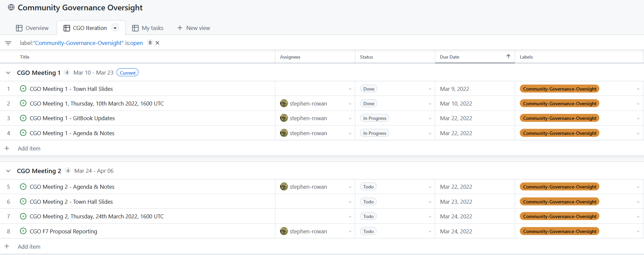Open Status dropdown for GitBook Updates row
The height and width of the screenshot is (255, 644).
click(x=430, y=119)
